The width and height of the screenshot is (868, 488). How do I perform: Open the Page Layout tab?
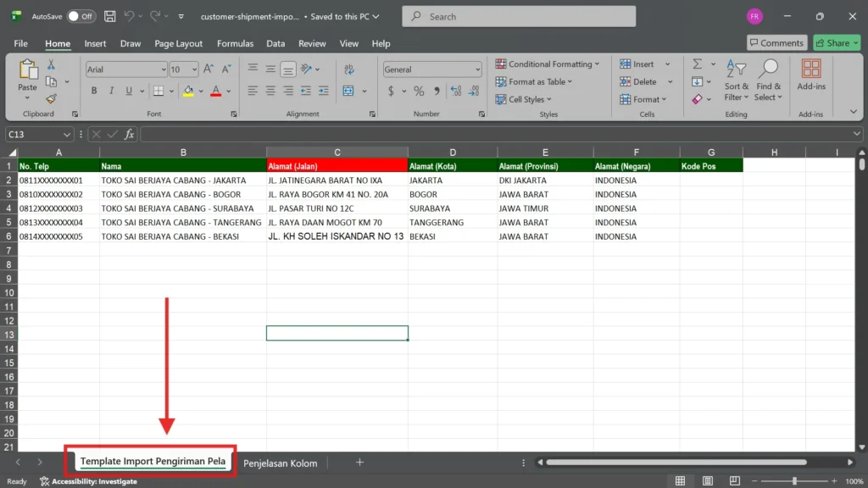click(178, 43)
